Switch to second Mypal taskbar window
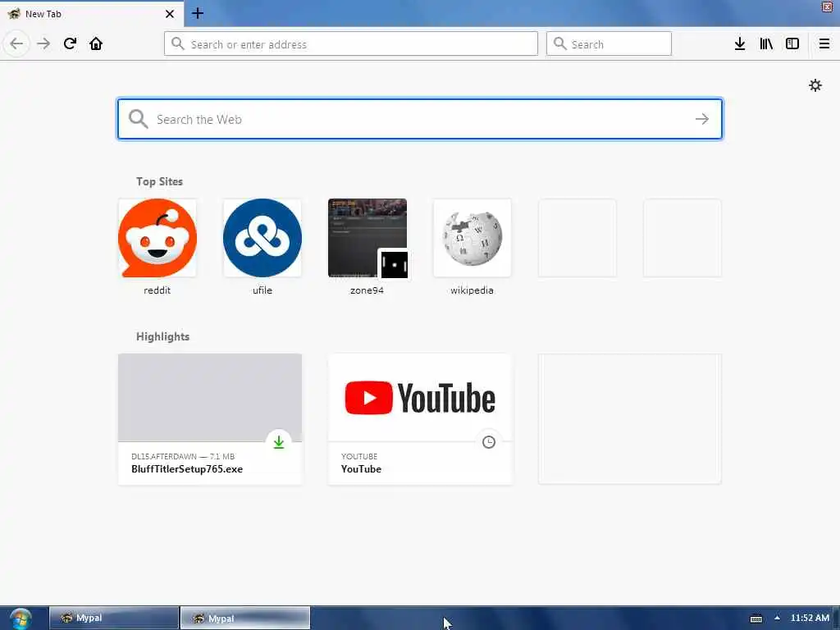This screenshot has width=840, height=630. click(244, 618)
